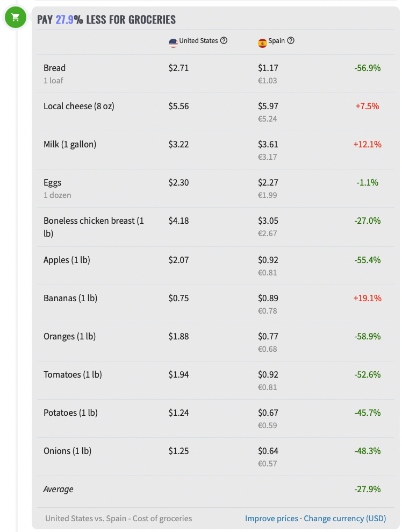Screen dimensions: 402x532
Task: Open the help icon beside Spain
Action: click(x=291, y=41)
